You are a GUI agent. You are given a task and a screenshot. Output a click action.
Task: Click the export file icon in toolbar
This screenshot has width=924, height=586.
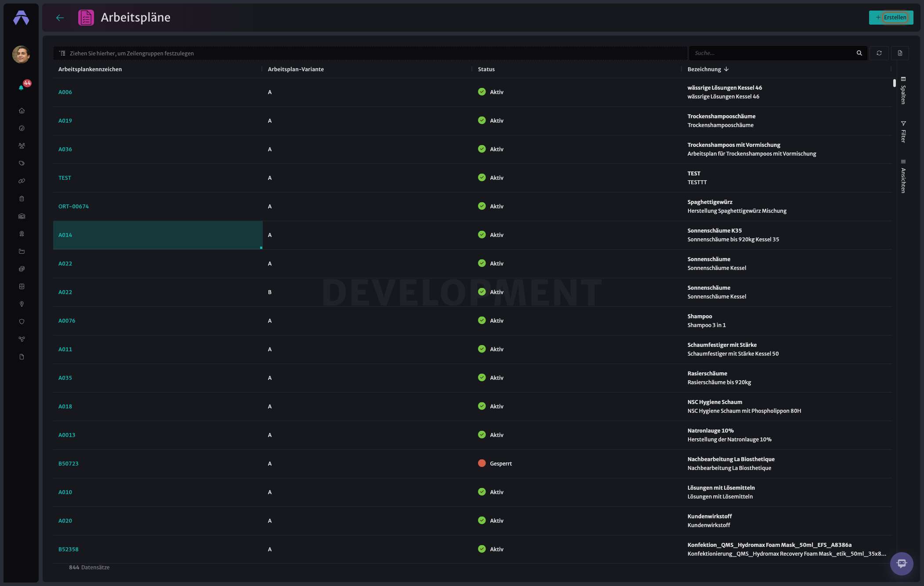pos(900,53)
